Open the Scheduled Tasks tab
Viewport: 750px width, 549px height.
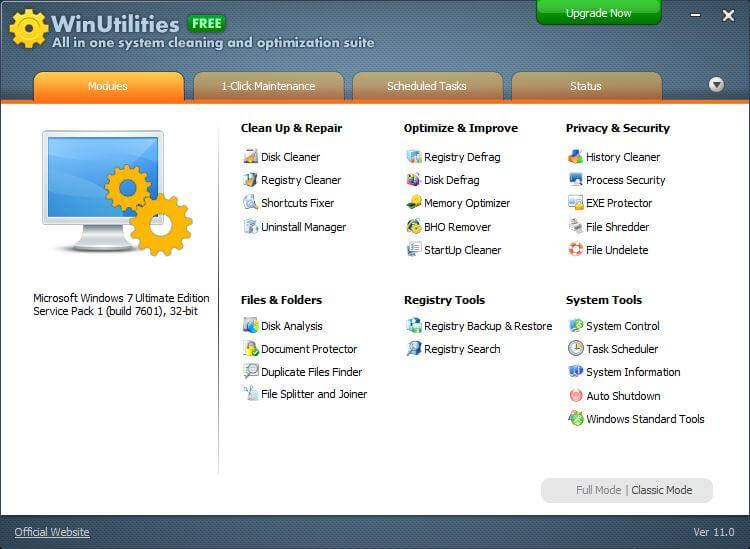coord(427,87)
